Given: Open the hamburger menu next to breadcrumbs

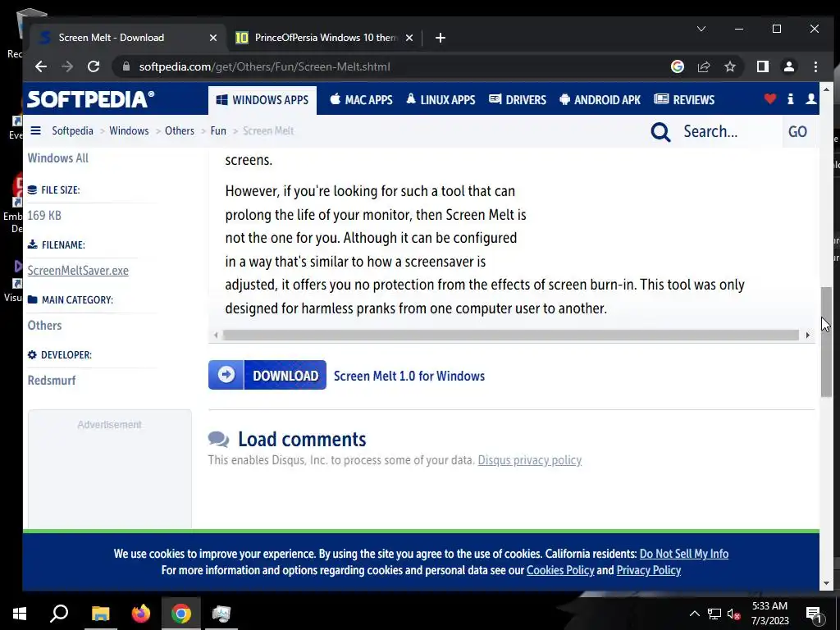Looking at the screenshot, I should [36, 130].
